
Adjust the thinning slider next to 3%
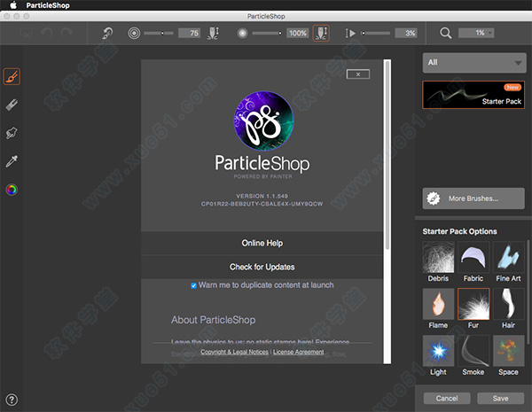click(x=375, y=33)
